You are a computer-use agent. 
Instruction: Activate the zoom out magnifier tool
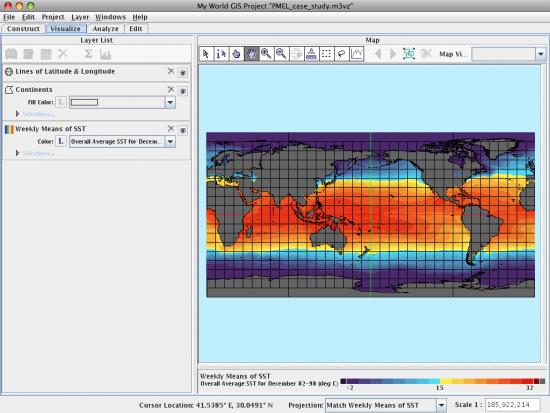pyautogui.click(x=282, y=54)
